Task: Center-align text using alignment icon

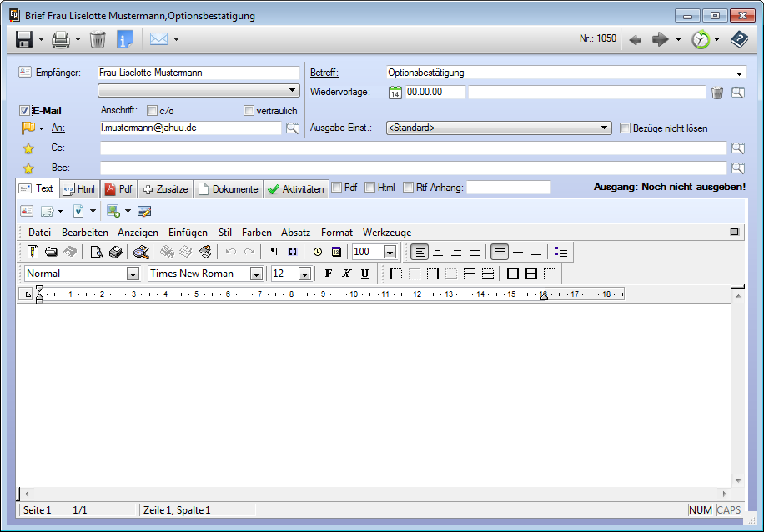Action: [x=437, y=252]
